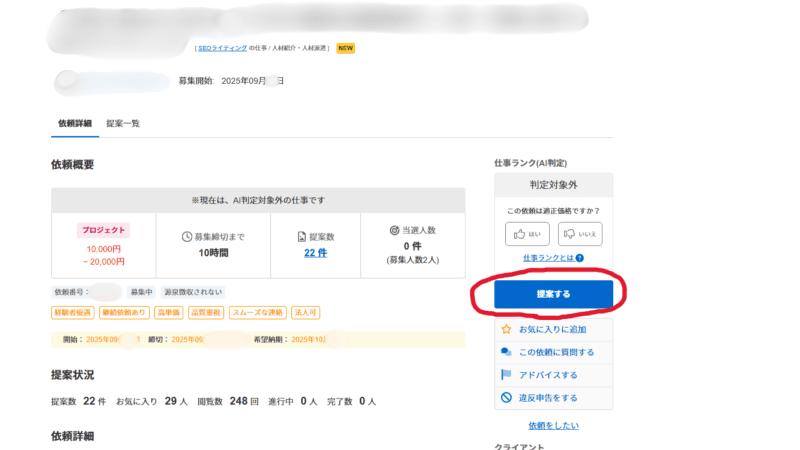This screenshot has height=450, width=800.
Task: Click chat bubble icon for question
Action: 506,352
